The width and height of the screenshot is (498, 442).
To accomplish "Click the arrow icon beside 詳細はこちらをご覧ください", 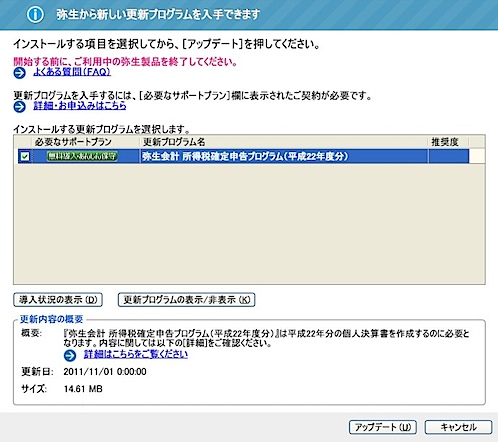I will pyautogui.click(x=70, y=355).
